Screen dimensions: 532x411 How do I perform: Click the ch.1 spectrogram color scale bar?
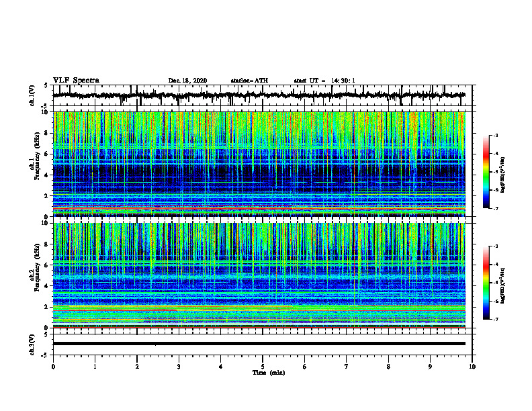pos(486,172)
